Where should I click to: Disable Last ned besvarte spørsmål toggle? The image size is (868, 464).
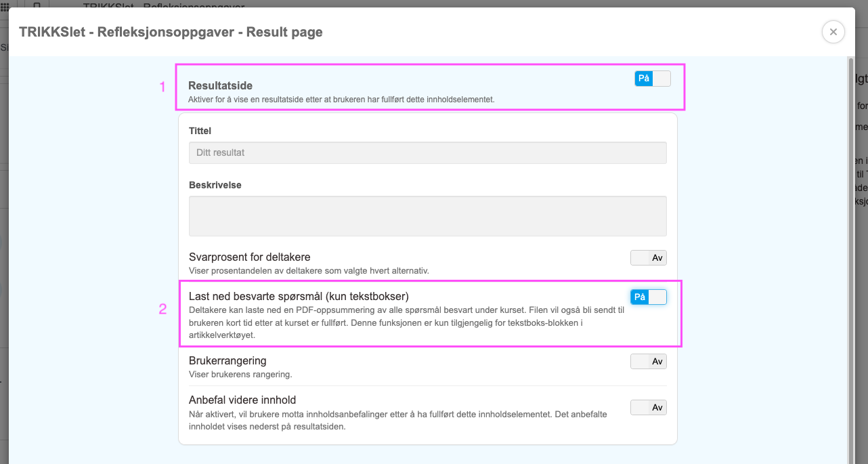click(x=649, y=297)
